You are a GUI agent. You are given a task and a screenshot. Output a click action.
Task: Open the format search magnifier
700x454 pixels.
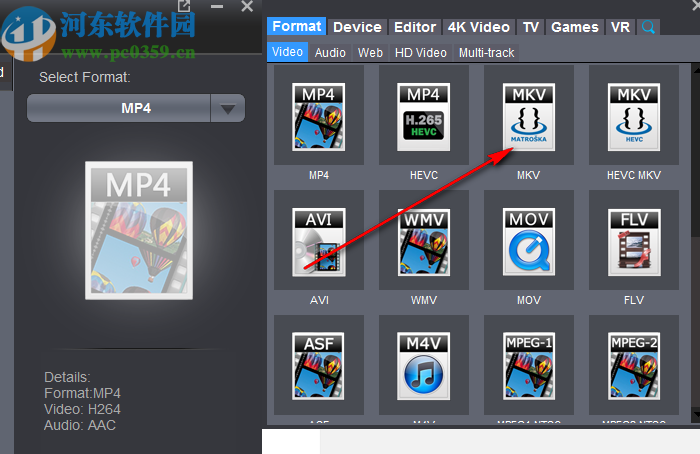(x=648, y=27)
